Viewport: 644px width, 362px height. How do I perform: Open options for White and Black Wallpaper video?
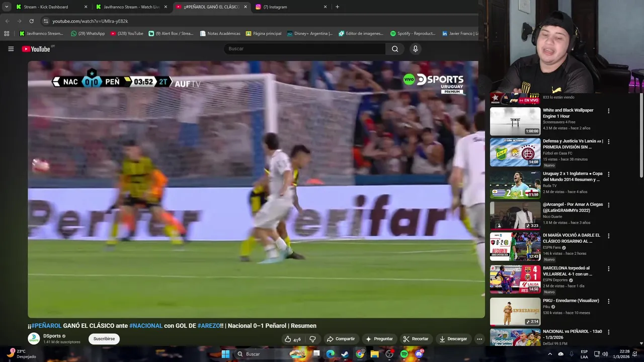pos(608,111)
